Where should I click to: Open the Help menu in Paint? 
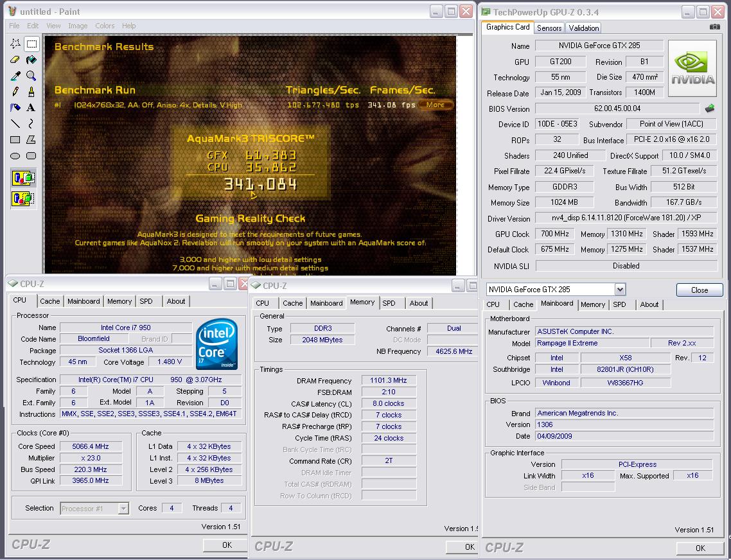tap(129, 26)
